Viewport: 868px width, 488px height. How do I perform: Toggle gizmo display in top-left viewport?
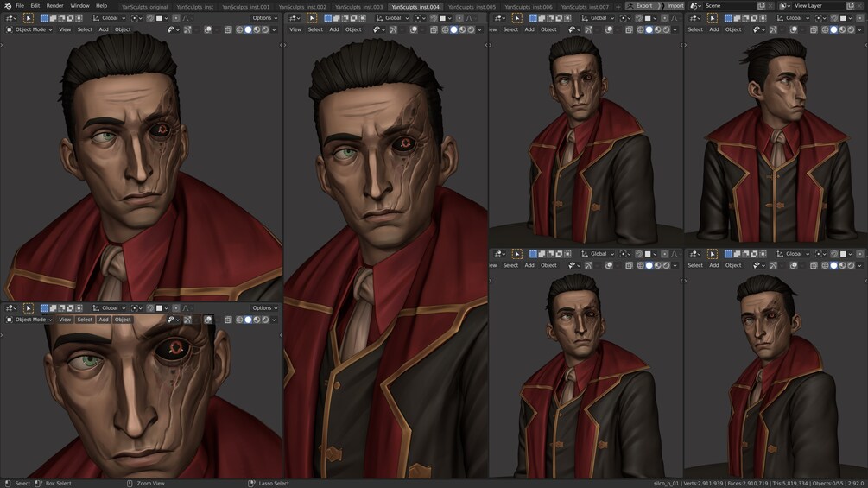pos(187,29)
